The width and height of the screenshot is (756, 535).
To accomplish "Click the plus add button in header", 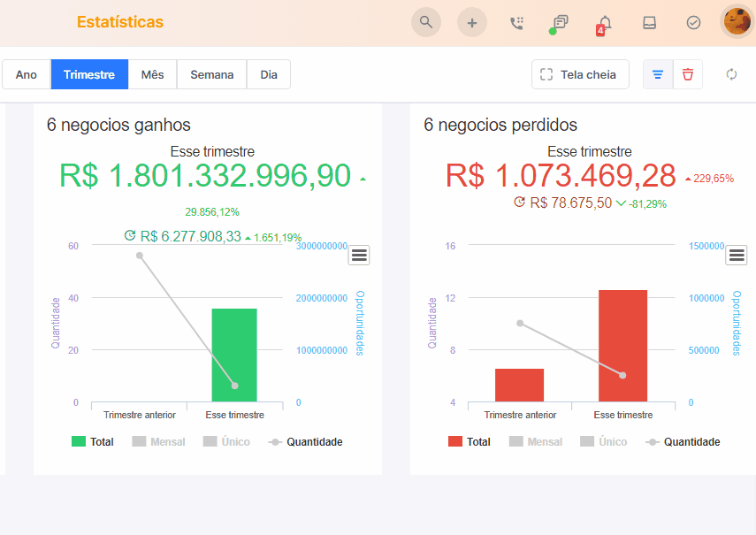I will (472, 22).
